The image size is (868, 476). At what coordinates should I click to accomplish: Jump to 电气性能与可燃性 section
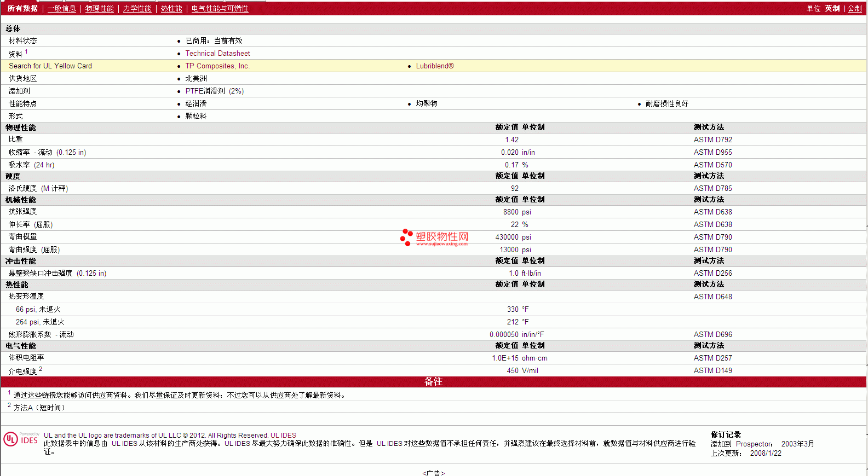coord(220,9)
